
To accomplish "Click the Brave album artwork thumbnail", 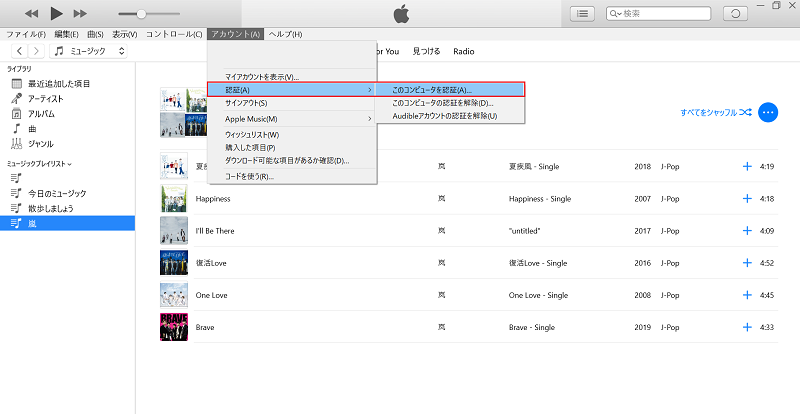I will 174,327.
